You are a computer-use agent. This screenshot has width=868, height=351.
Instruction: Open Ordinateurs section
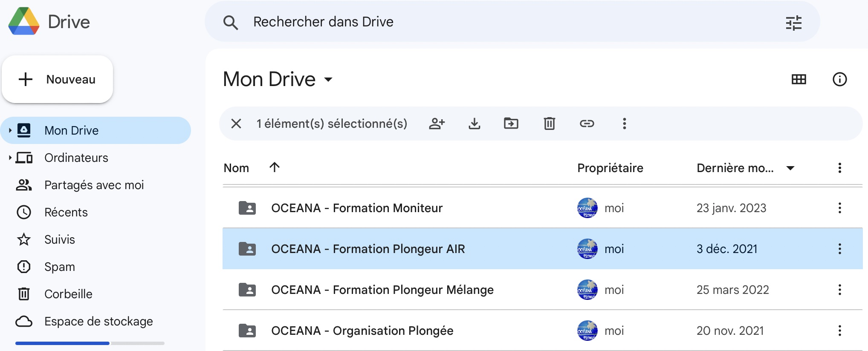coord(76,158)
